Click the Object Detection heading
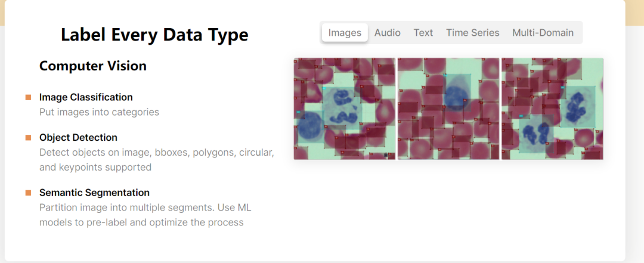Screen dimensions: 644x263 pos(78,138)
